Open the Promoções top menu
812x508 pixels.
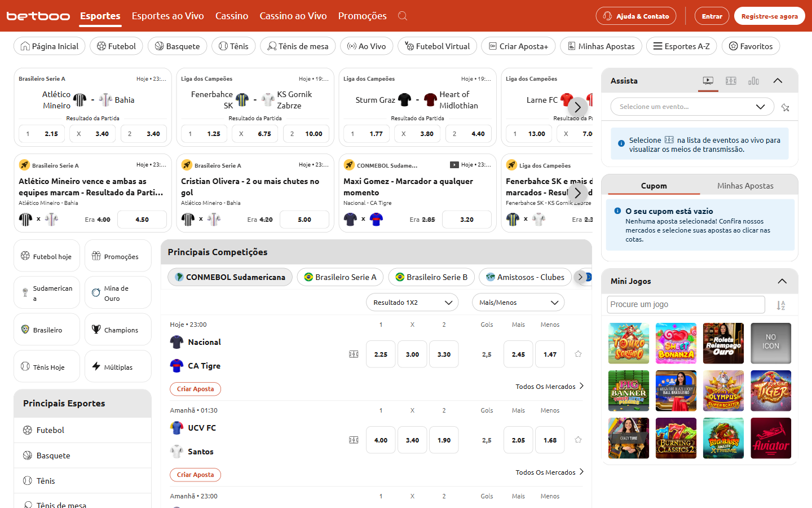(363, 16)
